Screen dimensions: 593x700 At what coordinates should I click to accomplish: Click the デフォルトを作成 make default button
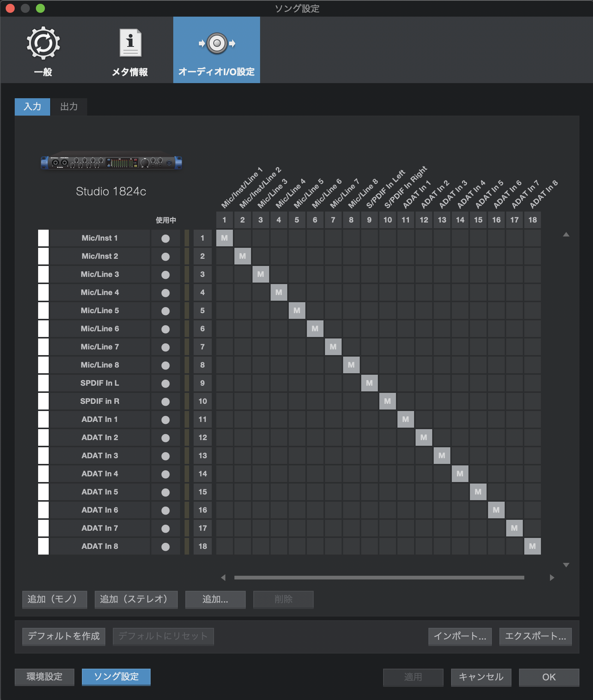(x=64, y=637)
